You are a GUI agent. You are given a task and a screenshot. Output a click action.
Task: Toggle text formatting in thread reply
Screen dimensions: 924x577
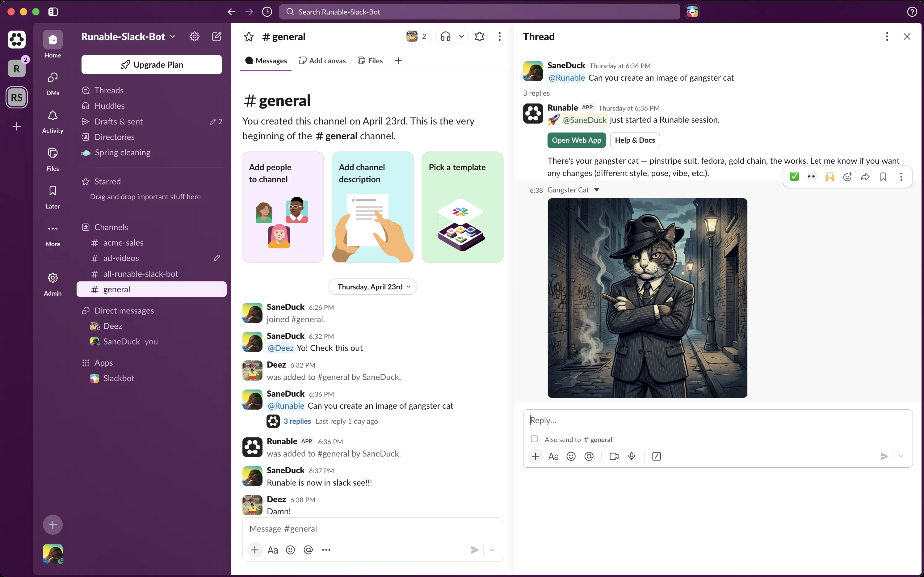(x=553, y=457)
